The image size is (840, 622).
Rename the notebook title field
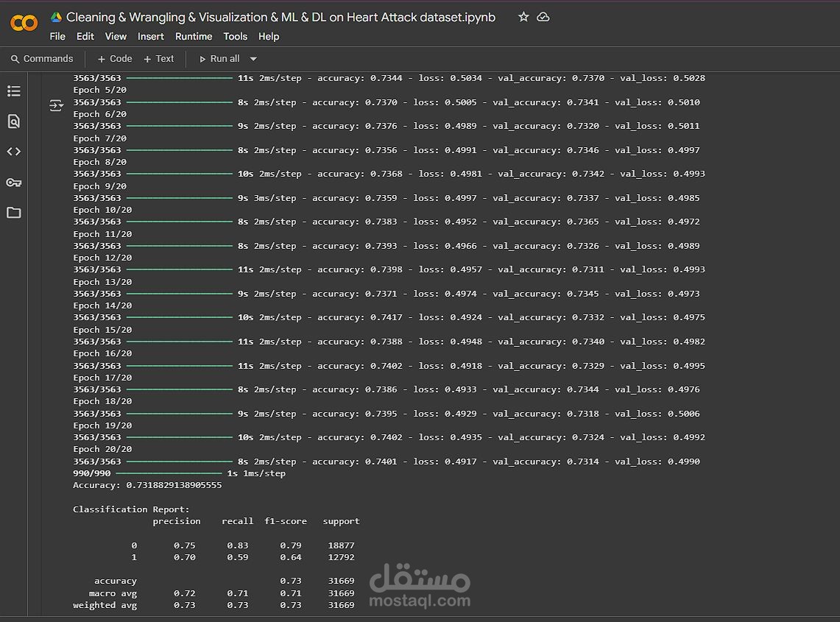coord(280,17)
